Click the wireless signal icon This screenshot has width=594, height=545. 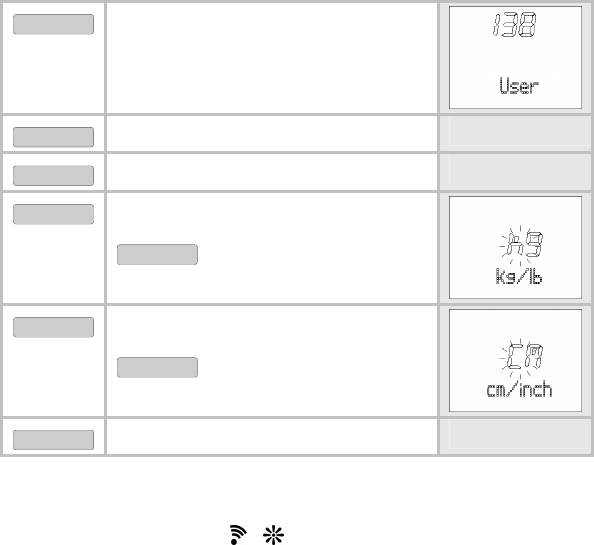(238, 535)
